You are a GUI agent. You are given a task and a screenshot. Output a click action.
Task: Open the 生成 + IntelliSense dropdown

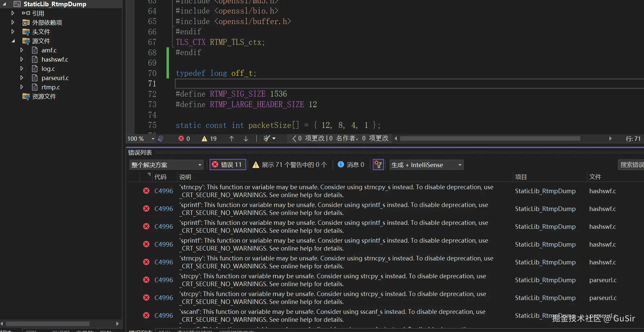click(426, 165)
